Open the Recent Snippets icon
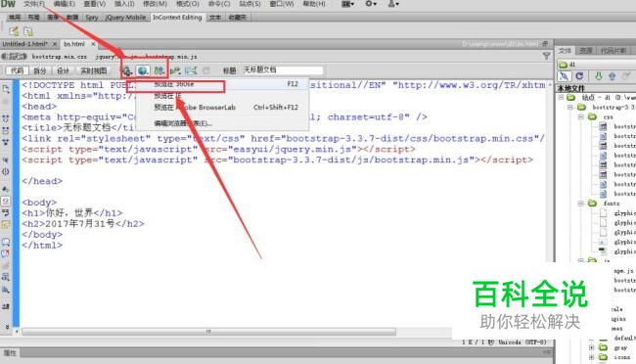Viewport: 636px width, 364px height. pos(6,278)
